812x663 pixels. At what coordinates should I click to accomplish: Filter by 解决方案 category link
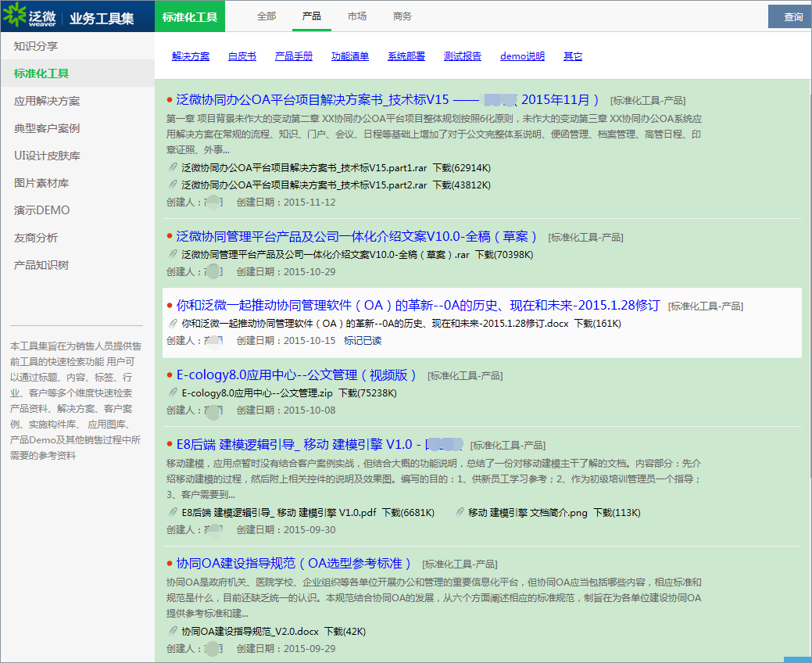coord(191,56)
